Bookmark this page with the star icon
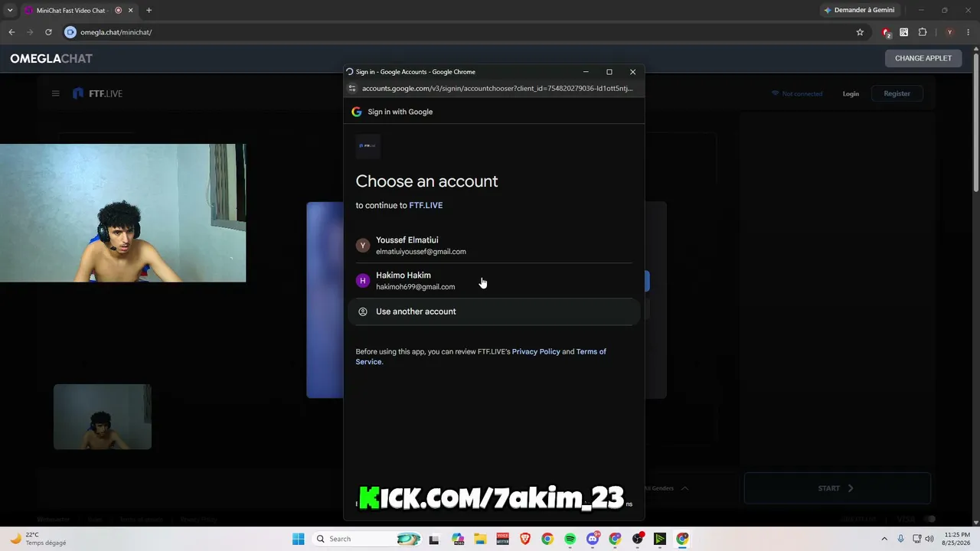The height and width of the screenshot is (551, 980). pos(860,32)
